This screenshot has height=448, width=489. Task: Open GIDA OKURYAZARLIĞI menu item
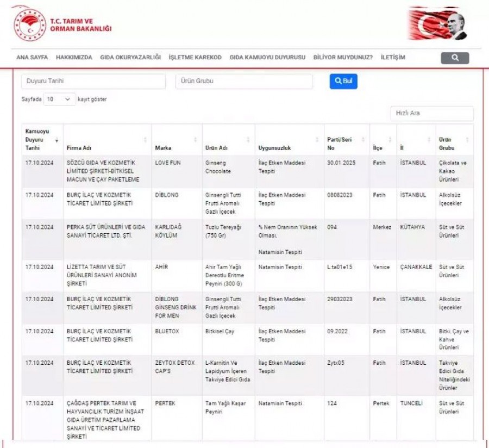point(130,58)
